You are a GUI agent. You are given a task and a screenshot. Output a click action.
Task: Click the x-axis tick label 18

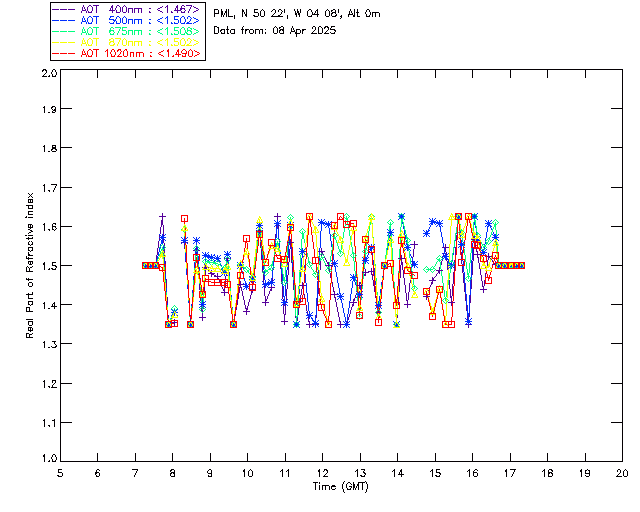tap(547, 473)
